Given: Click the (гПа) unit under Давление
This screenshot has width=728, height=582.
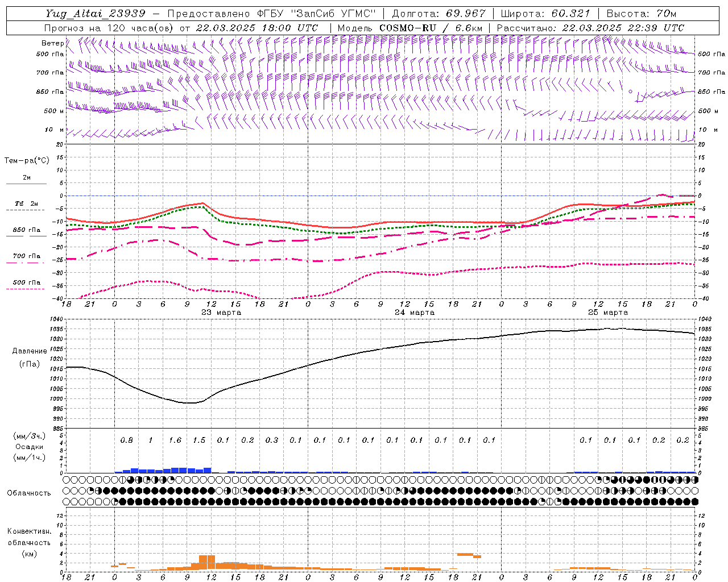Looking at the screenshot, I should [30, 364].
